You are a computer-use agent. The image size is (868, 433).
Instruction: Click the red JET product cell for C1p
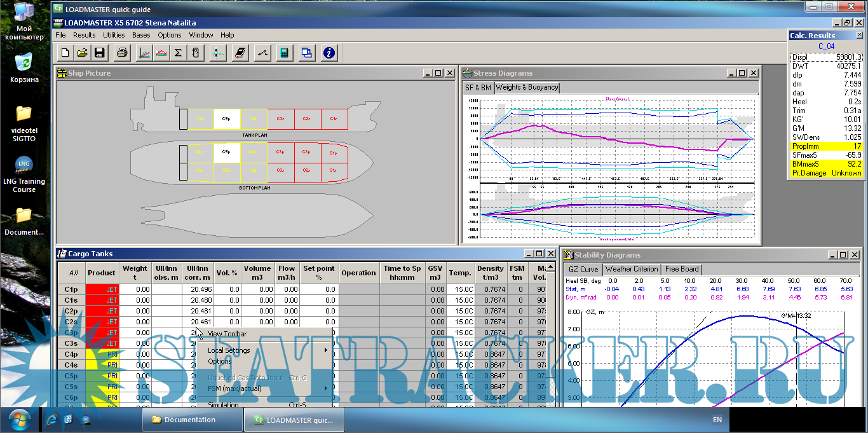pyautogui.click(x=102, y=289)
